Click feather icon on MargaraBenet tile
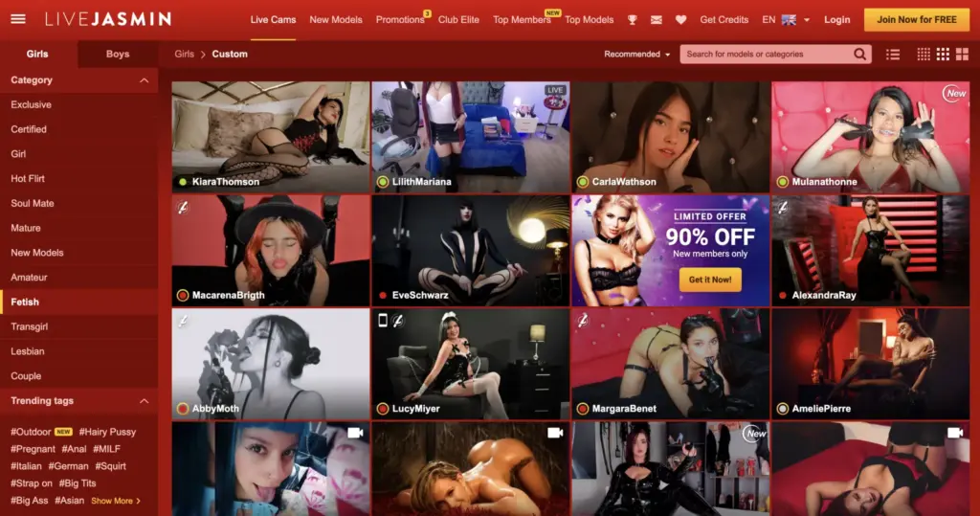 (583, 321)
